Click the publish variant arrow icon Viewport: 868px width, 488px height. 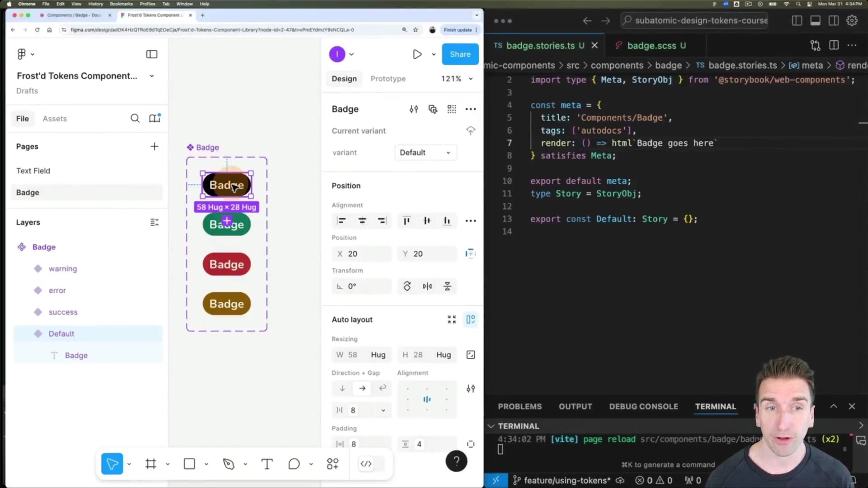tap(471, 131)
